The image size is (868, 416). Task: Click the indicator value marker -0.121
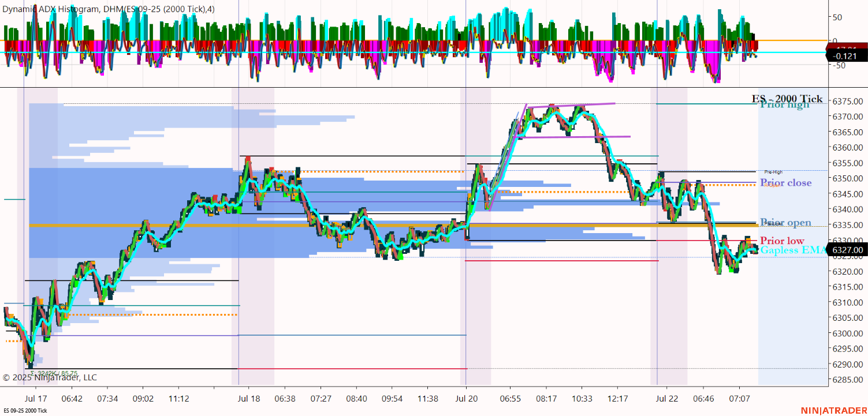coord(848,56)
